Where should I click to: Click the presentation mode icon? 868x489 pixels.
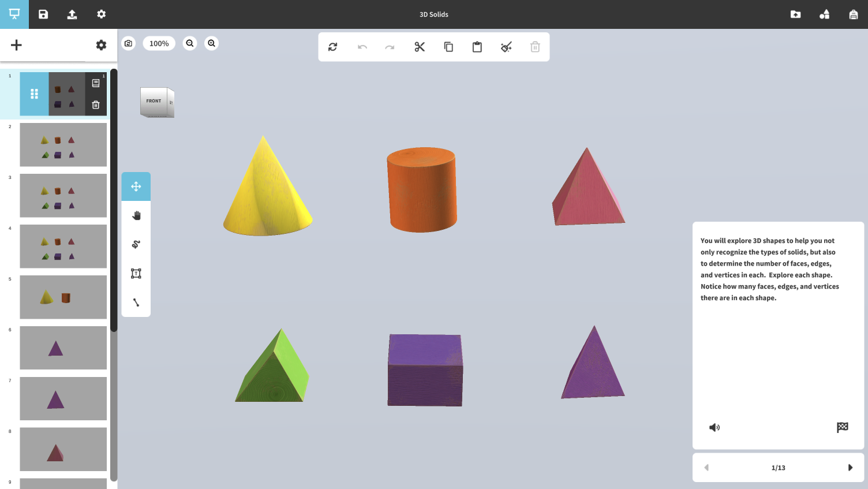pyautogui.click(x=14, y=14)
